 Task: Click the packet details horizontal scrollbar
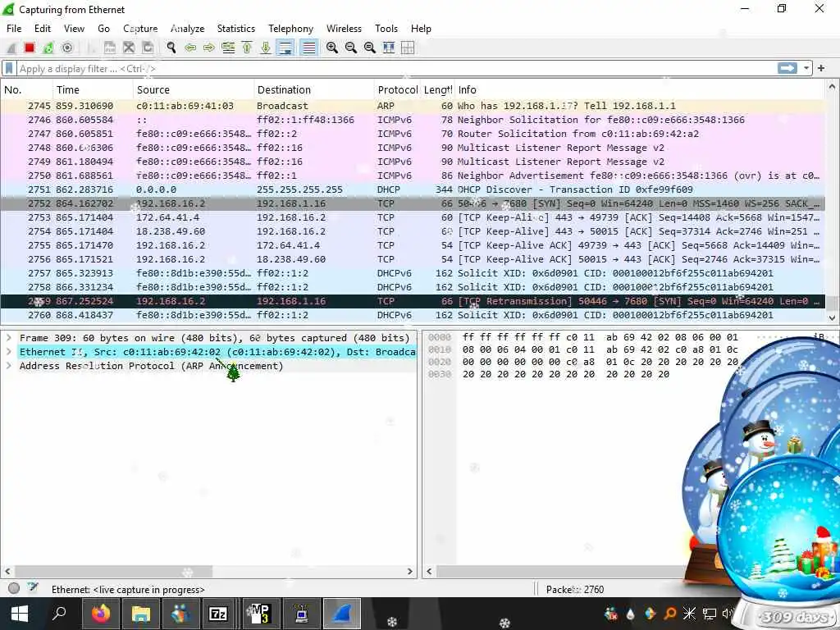pyautogui.click(x=113, y=572)
